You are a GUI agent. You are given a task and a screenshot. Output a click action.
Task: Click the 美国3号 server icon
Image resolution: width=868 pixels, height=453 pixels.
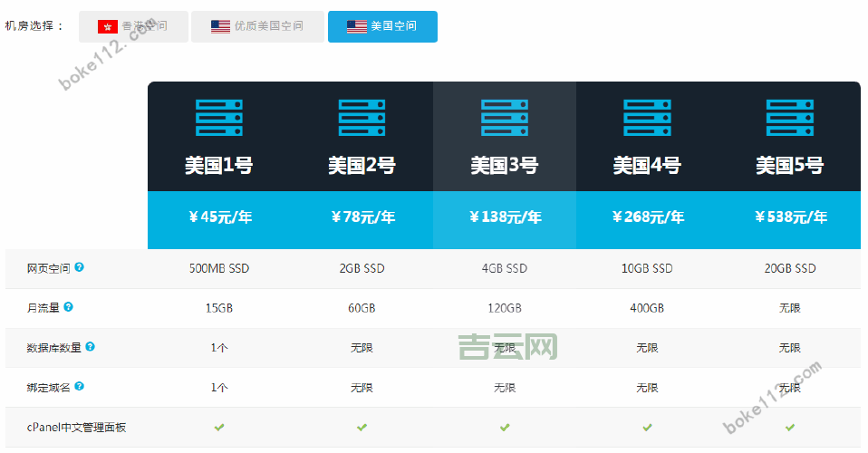click(x=505, y=118)
